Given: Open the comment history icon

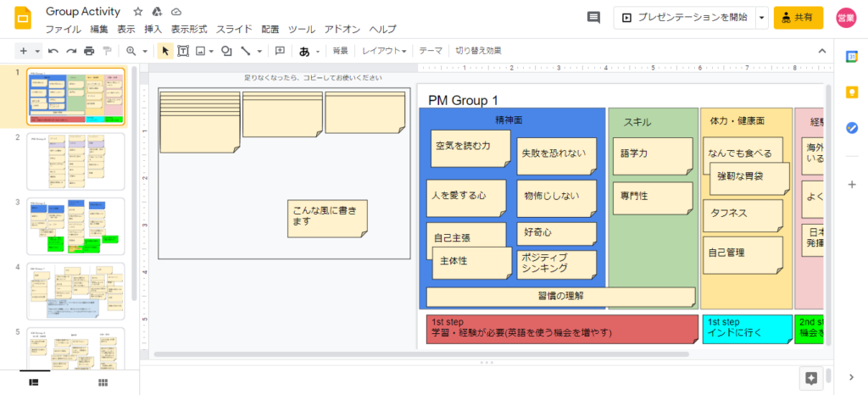Looking at the screenshot, I should pyautogui.click(x=593, y=18).
